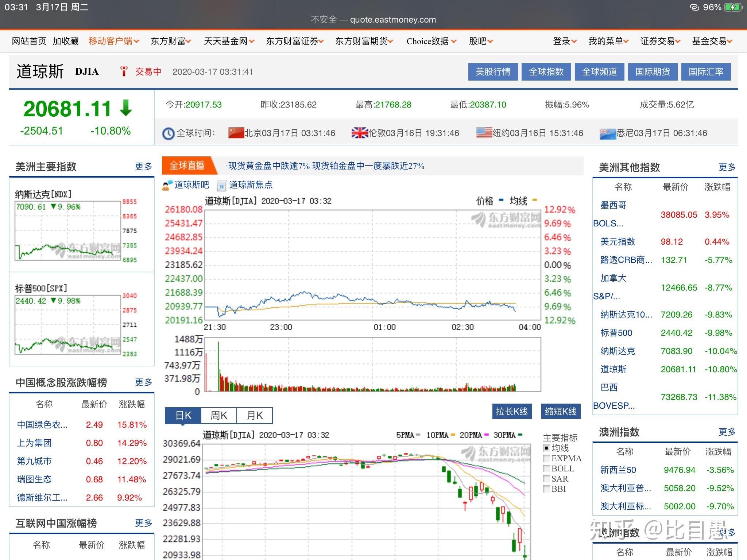Select the 均线 indicator option
The height and width of the screenshot is (560, 747).
click(546, 448)
